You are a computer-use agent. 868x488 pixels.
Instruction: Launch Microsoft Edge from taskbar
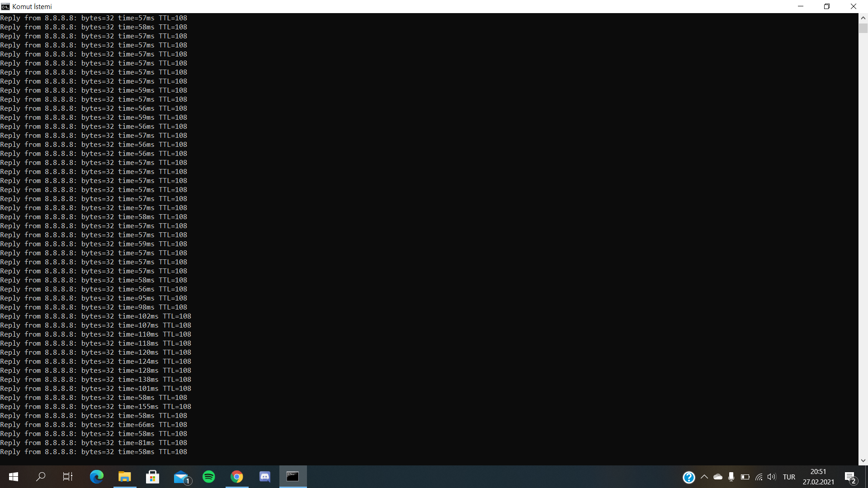(96, 477)
